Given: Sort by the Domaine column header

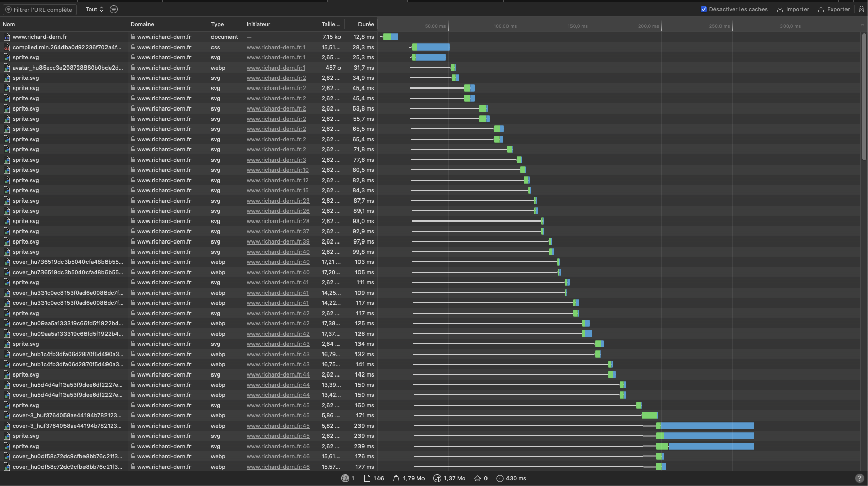Looking at the screenshot, I should [142, 24].
